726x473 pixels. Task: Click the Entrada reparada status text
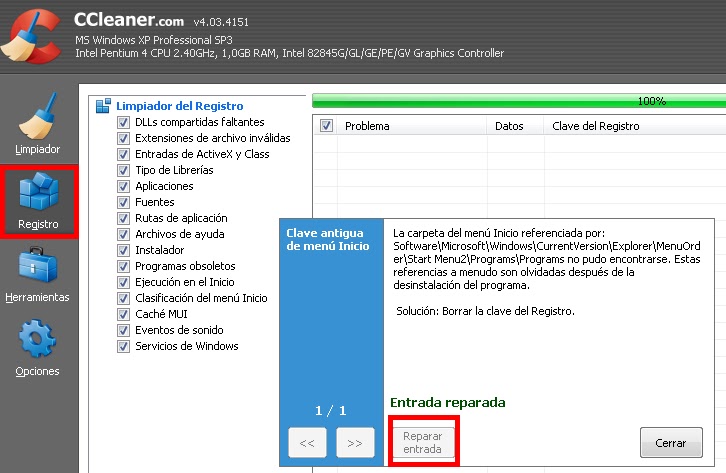[447, 403]
